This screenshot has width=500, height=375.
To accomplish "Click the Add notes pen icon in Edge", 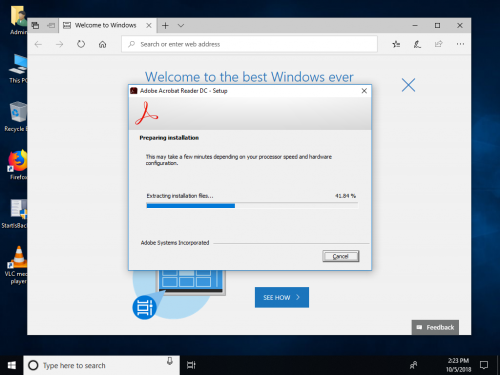I will point(417,44).
